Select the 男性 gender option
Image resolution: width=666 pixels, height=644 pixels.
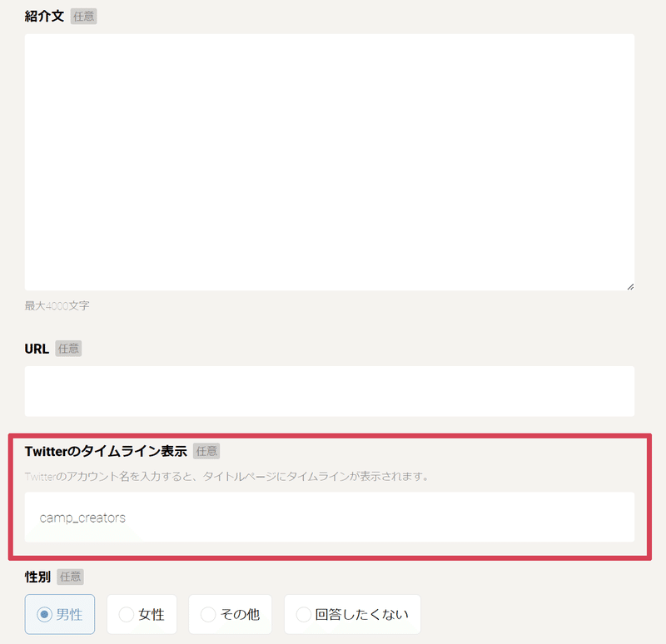click(x=60, y=614)
